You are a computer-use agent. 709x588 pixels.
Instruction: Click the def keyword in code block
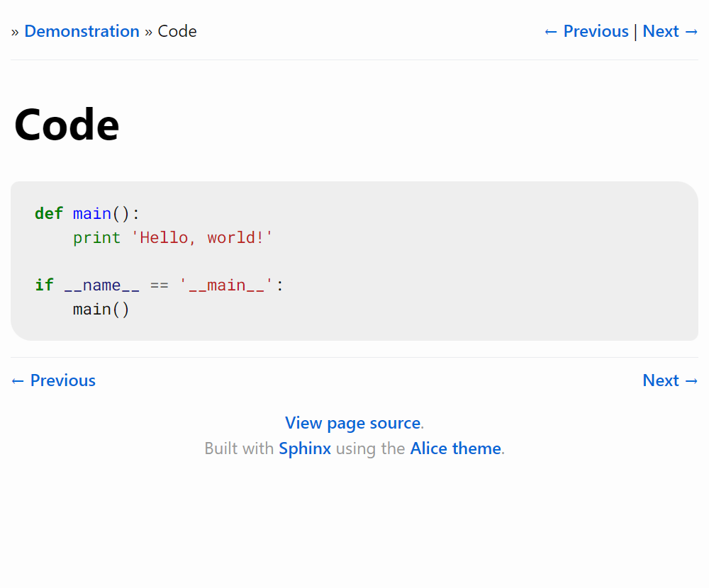click(x=49, y=213)
